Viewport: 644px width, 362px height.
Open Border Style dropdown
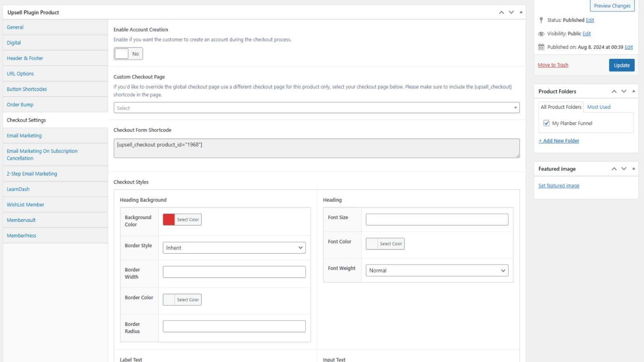coord(234,248)
